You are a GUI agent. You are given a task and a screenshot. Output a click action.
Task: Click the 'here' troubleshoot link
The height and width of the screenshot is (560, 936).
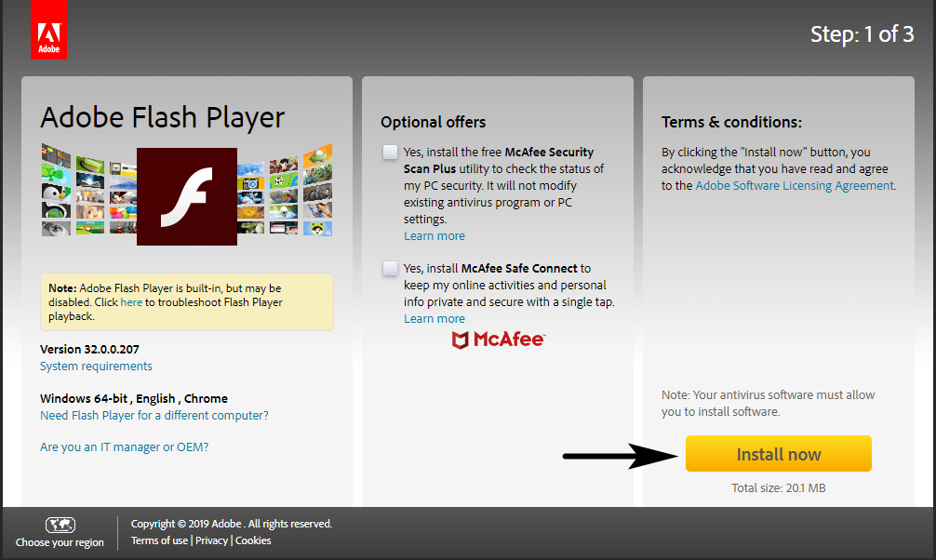pyautogui.click(x=131, y=302)
